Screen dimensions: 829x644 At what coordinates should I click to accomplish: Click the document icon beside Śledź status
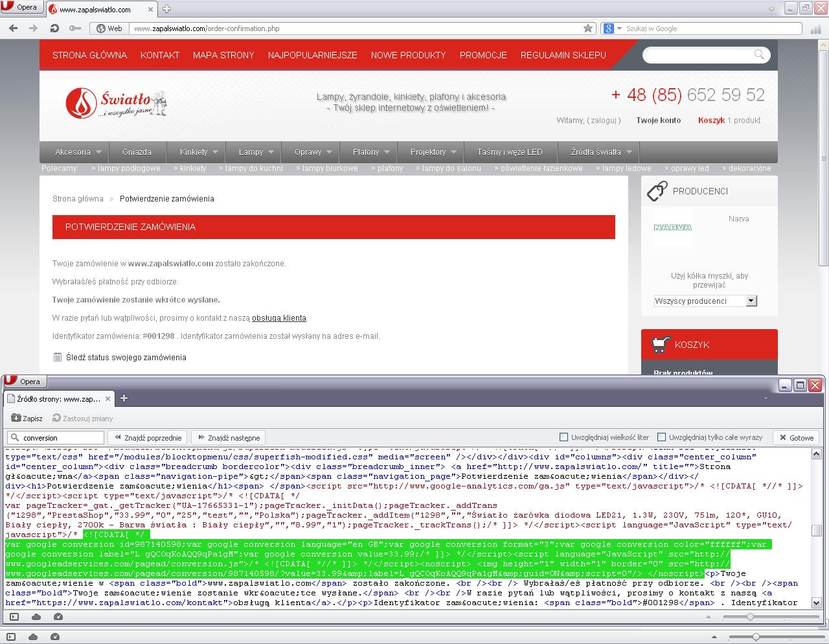(58, 357)
